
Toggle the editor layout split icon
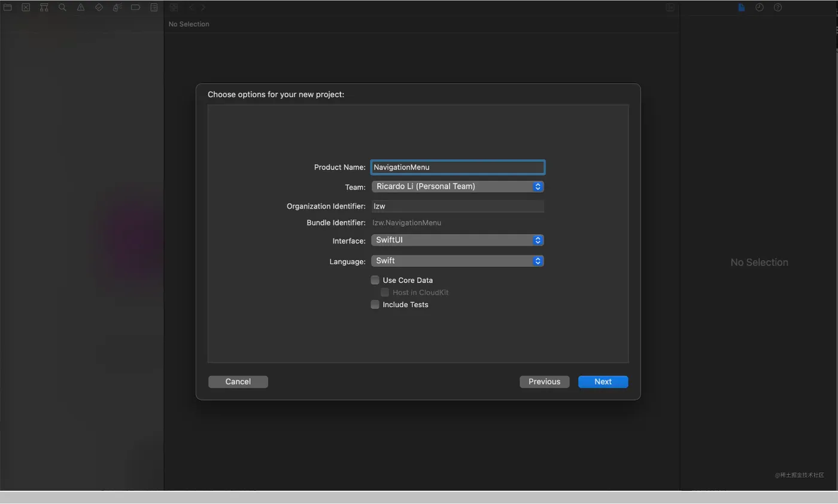[x=670, y=8]
